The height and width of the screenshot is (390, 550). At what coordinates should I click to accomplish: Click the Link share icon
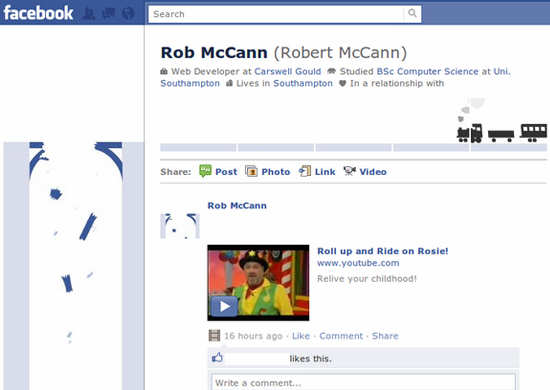305,171
